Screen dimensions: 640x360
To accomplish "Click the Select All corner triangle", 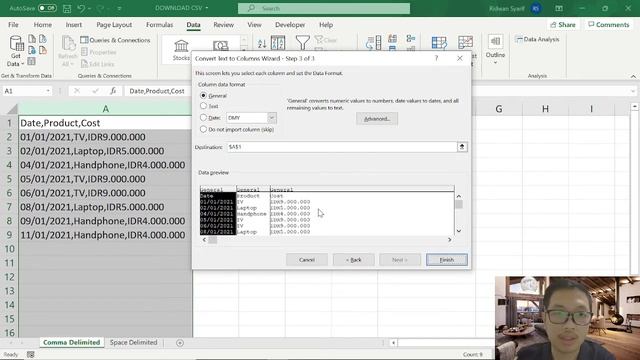I will click(x=12, y=109).
